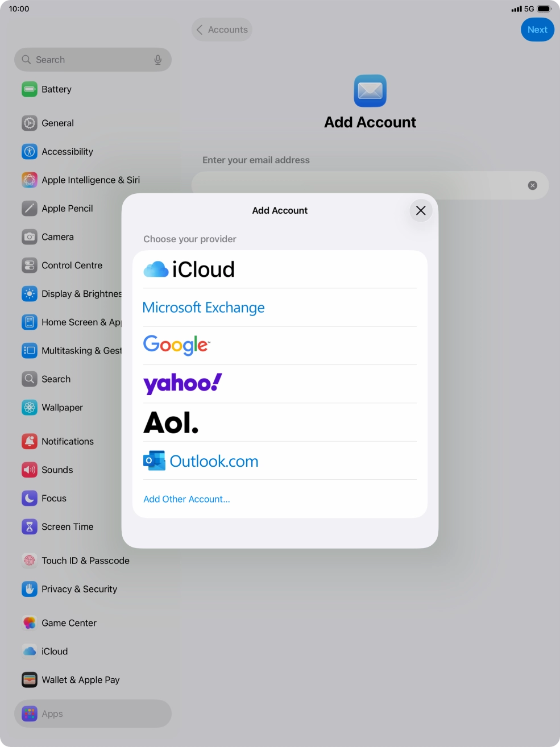This screenshot has height=747, width=560.
Task: Tap the Screen Time hourglass icon
Action: coord(30,527)
